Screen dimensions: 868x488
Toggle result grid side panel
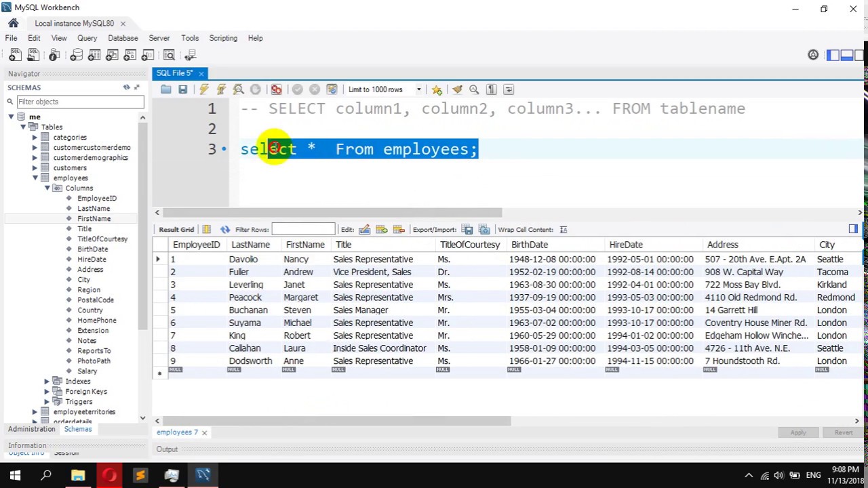click(x=853, y=229)
